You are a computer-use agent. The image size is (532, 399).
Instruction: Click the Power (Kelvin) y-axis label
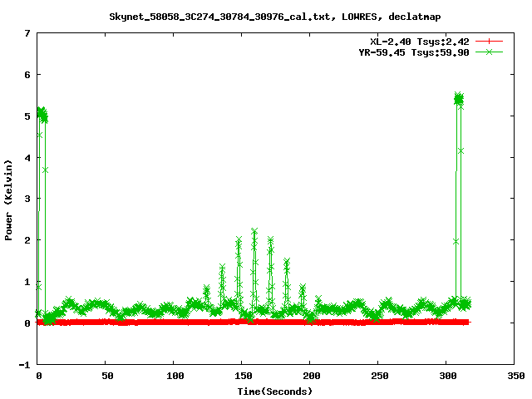tap(9, 199)
